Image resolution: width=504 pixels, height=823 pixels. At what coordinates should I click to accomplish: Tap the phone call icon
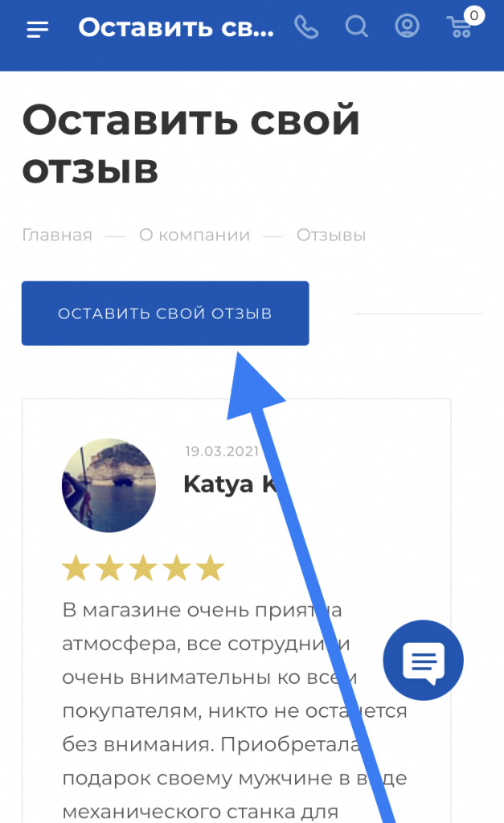coord(306,27)
